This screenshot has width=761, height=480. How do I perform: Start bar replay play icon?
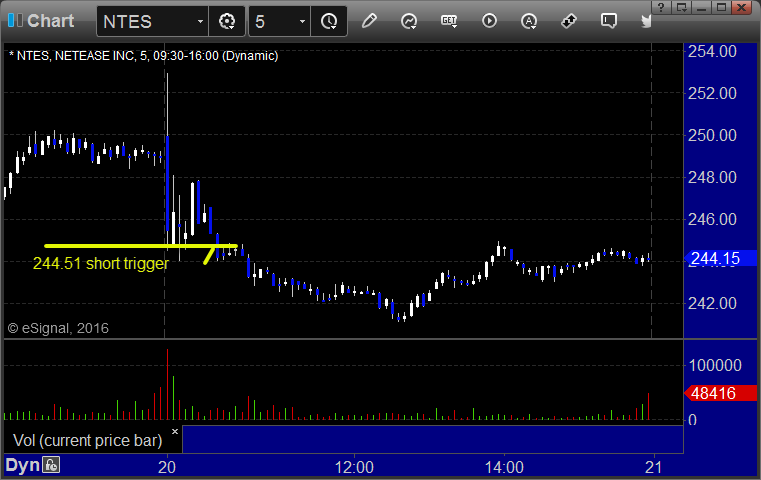click(489, 21)
